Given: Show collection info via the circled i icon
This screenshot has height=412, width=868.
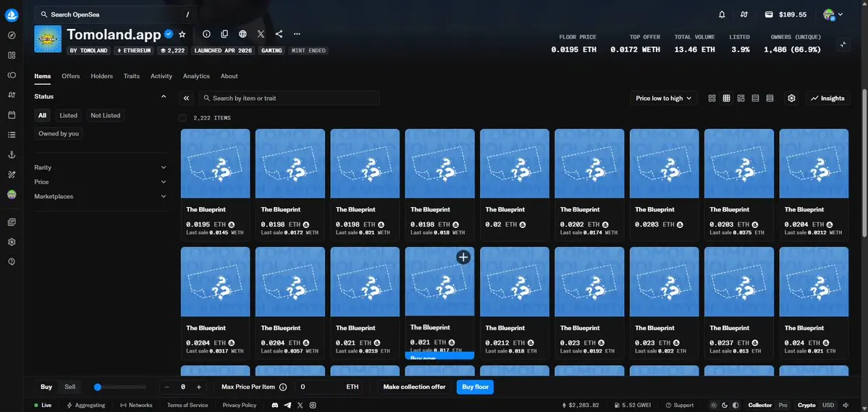Looking at the screenshot, I should 206,34.
